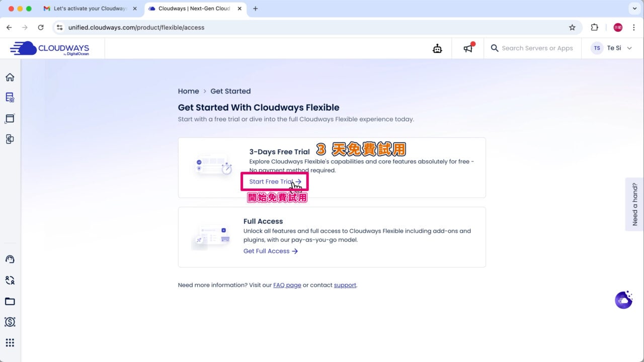Open the applications window icon in sidebar

(10, 119)
